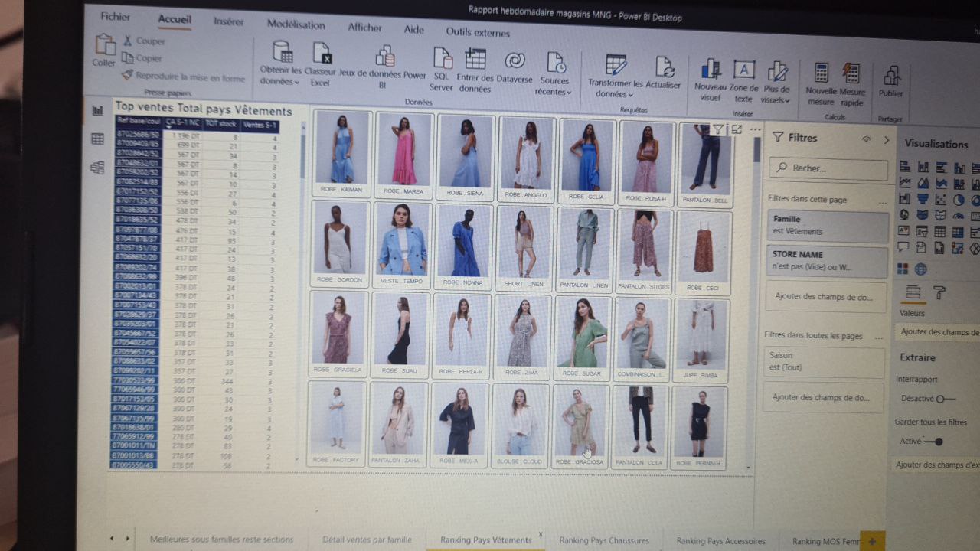Screen dimensions: 980x551
Task: Open Meilleures sous familles reste sections page
Action: click(221, 539)
